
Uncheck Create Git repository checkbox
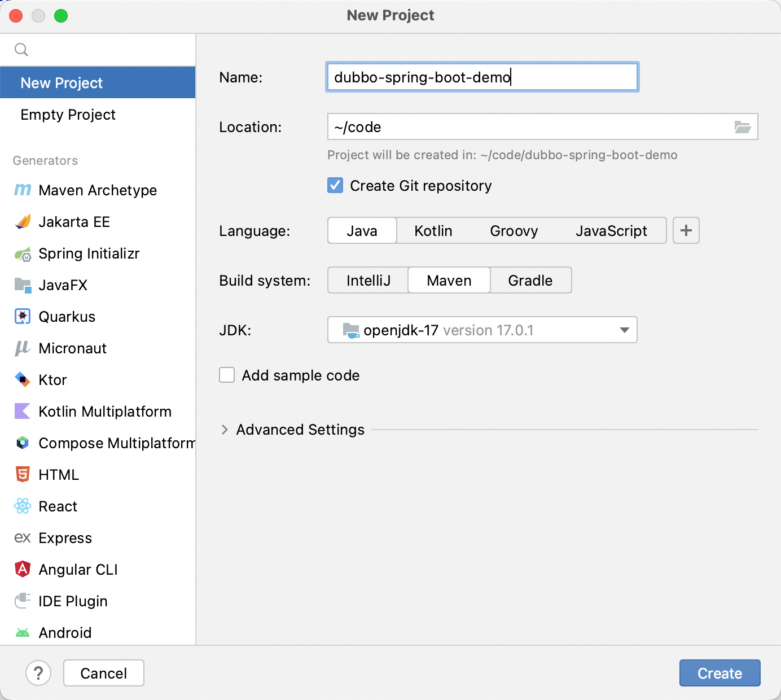coord(335,186)
